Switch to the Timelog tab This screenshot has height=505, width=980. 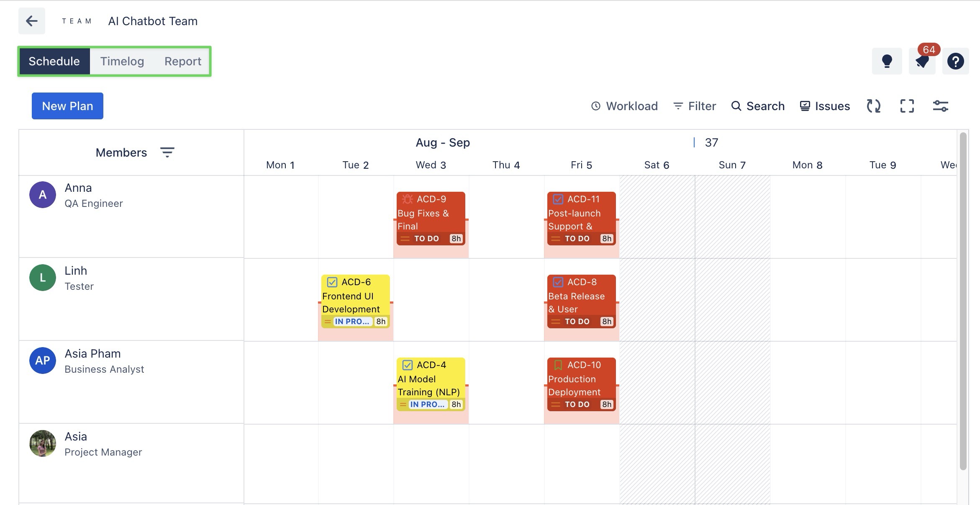[x=122, y=61]
